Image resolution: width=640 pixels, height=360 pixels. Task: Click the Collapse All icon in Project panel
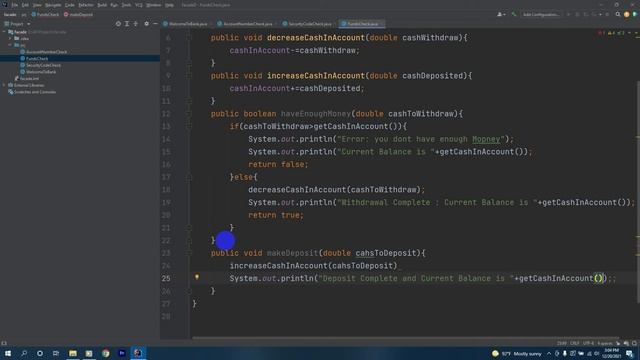(136, 24)
